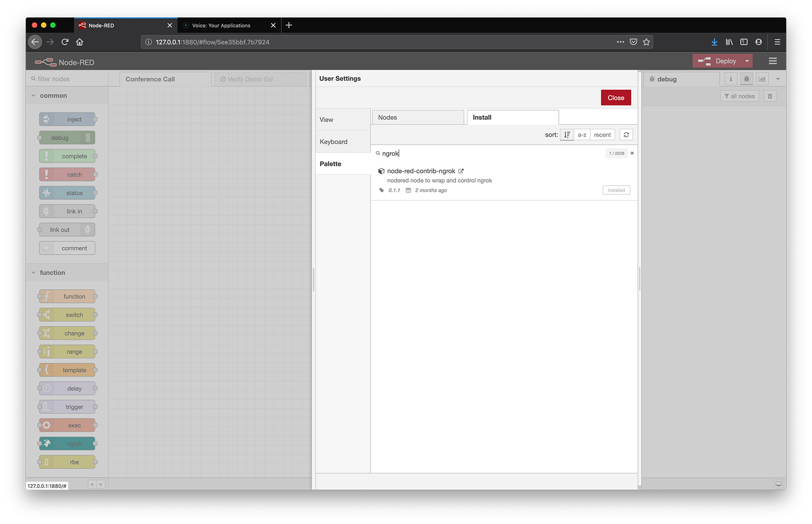This screenshot has height=524, width=812.
Task: Click the Deploy button
Action: [717, 61]
